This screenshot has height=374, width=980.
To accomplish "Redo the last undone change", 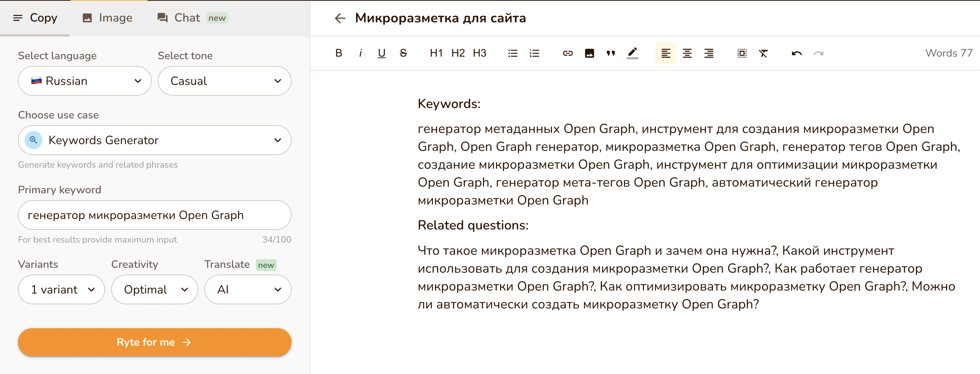I will [818, 53].
